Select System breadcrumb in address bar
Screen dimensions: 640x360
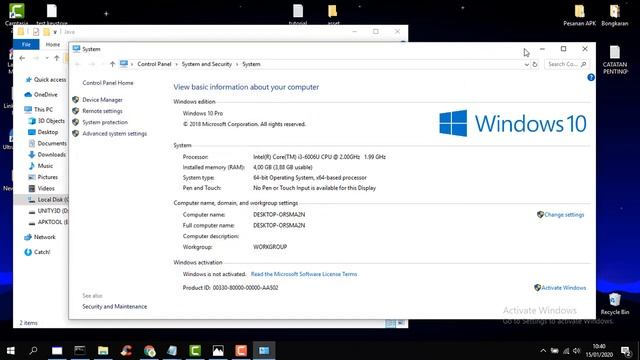pos(251,64)
